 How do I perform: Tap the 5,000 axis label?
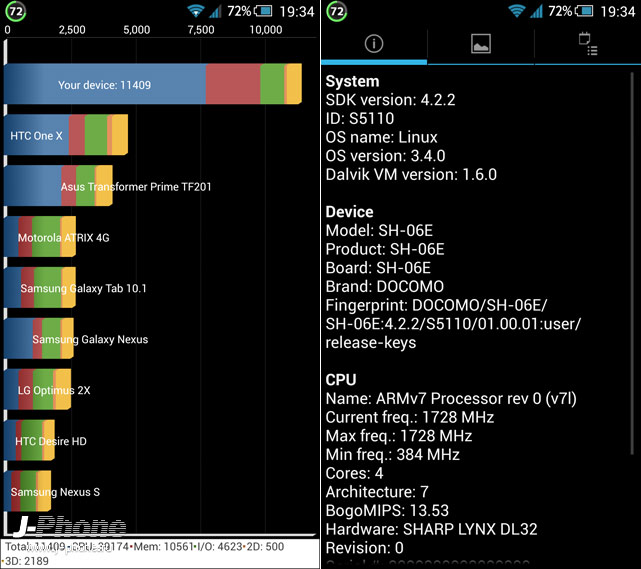pos(137,30)
